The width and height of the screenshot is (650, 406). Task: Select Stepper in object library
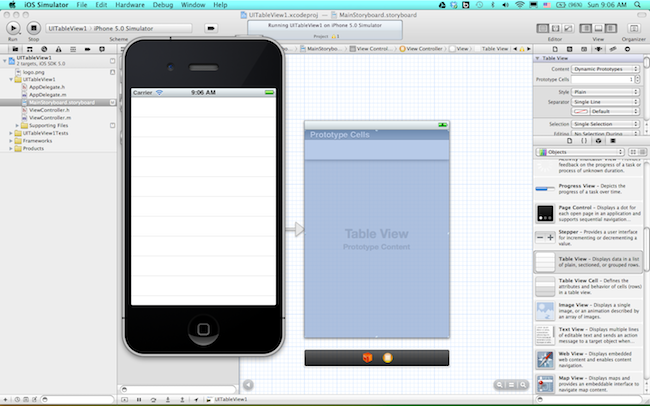pos(589,238)
